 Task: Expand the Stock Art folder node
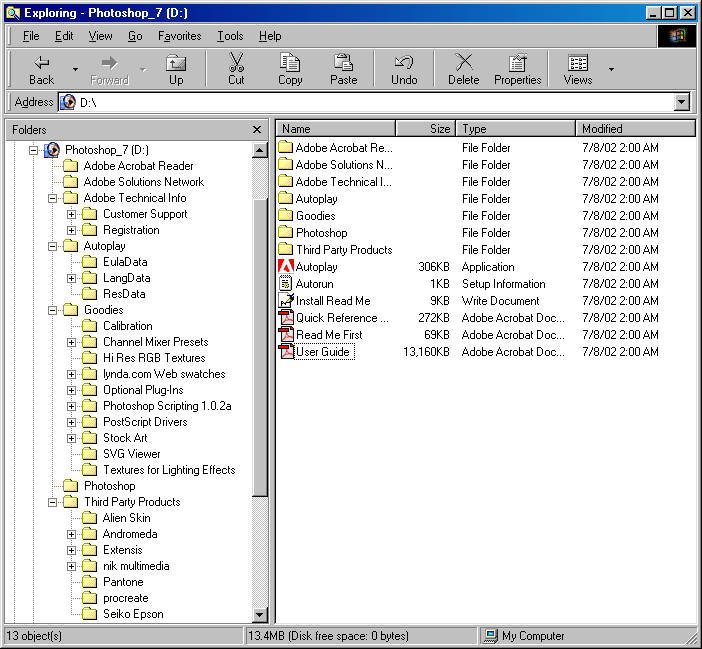click(x=71, y=438)
